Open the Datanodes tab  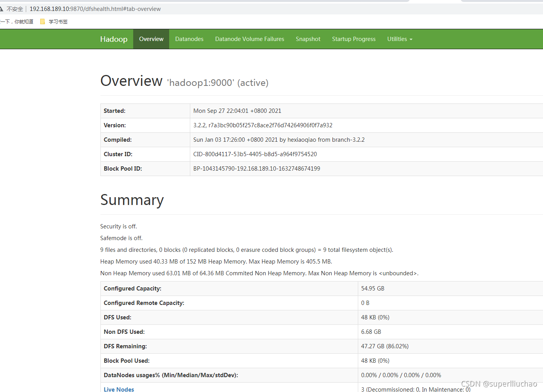[x=189, y=39]
